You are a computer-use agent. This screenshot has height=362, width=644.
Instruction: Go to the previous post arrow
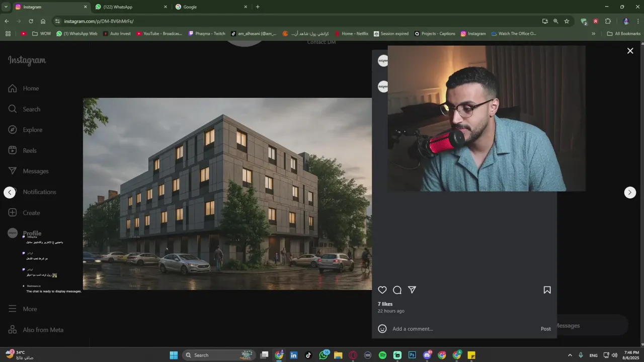coord(10,193)
